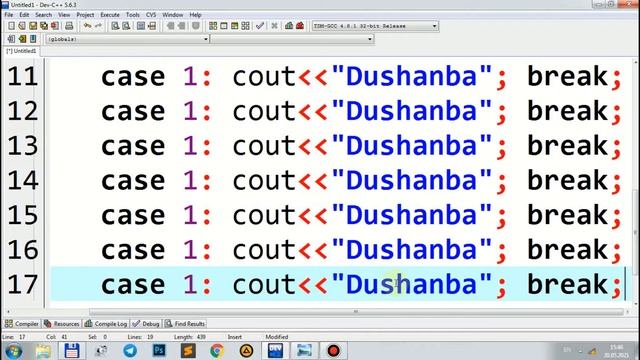
Task: Click the word case on line 12
Action: tap(133, 111)
